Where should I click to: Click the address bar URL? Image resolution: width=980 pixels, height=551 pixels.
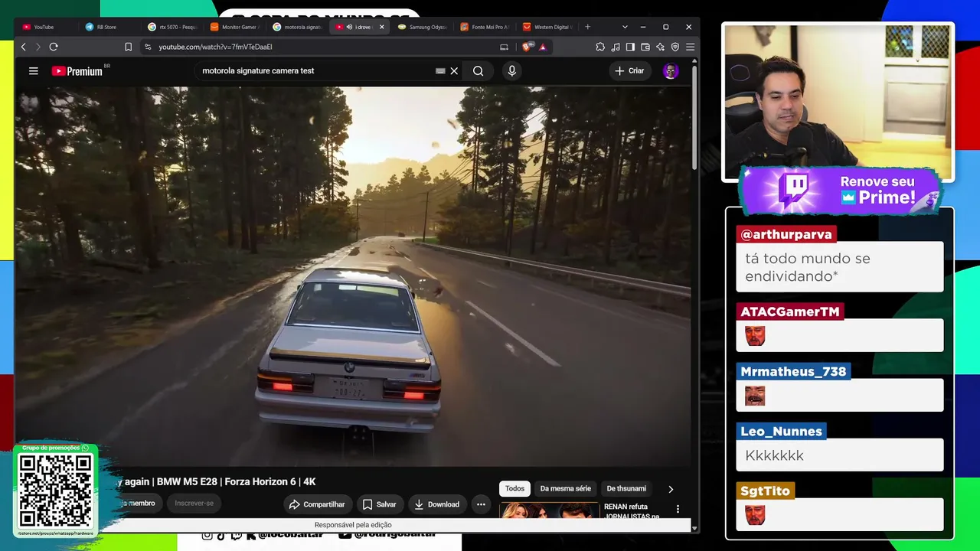(215, 47)
